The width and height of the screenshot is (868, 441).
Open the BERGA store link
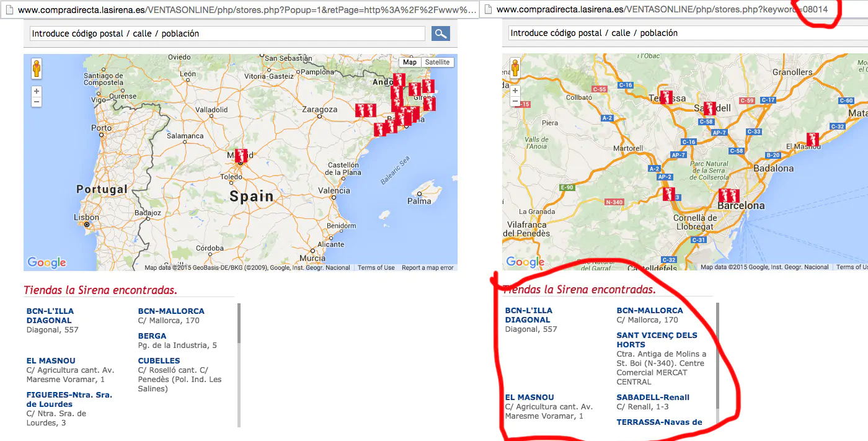click(x=152, y=336)
